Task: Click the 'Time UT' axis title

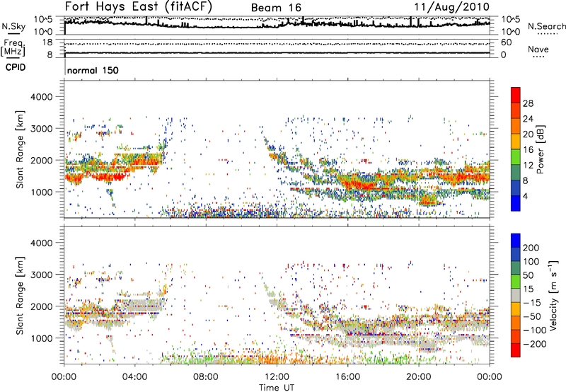Action: click(x=277, y=388)
